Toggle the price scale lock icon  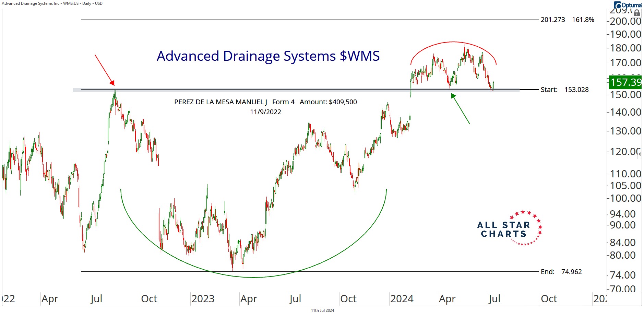pos(636,13)
